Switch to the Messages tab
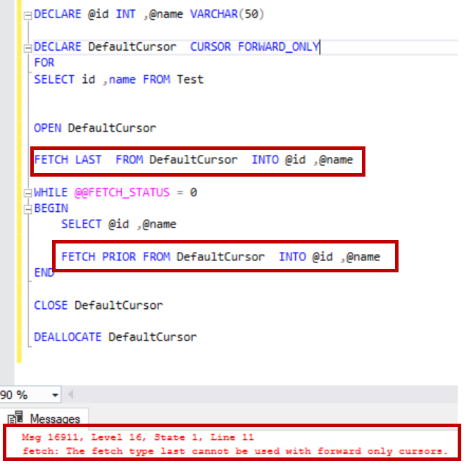 point(44,419)
